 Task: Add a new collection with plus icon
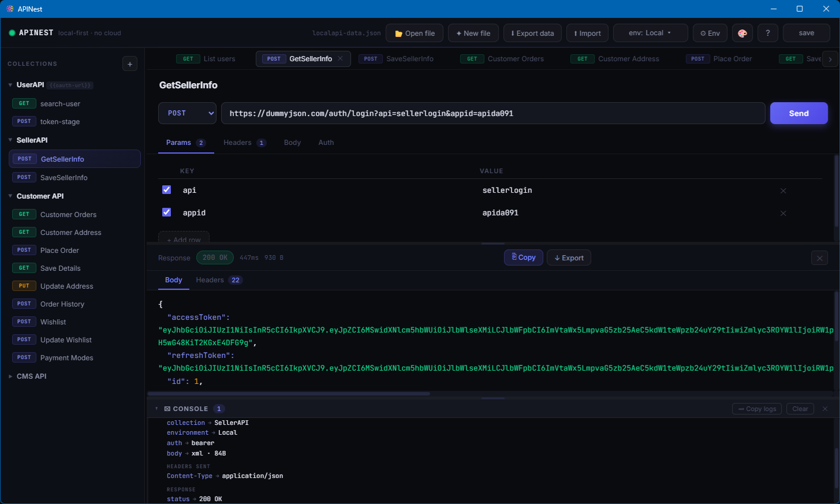tap(130, 64)
